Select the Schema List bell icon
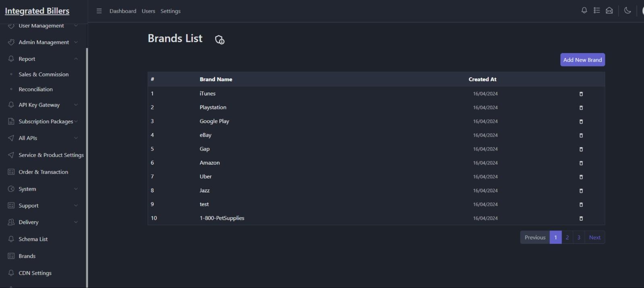This screenshot has height=288, width=644. coord(10,239)
